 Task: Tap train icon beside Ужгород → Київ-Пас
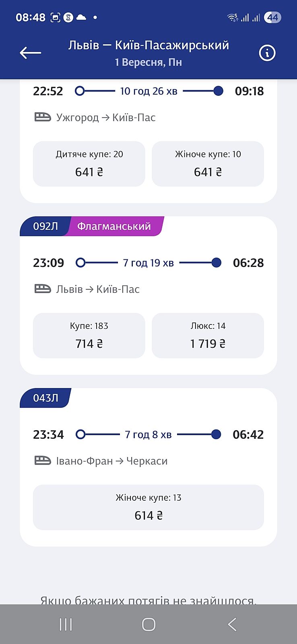[x=43, y=117]
